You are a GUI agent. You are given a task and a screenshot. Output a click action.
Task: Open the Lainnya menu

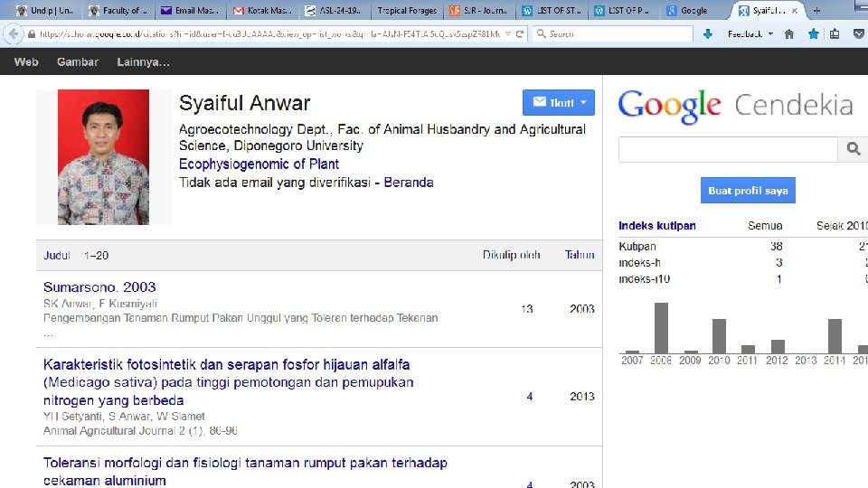click(143, 62)
